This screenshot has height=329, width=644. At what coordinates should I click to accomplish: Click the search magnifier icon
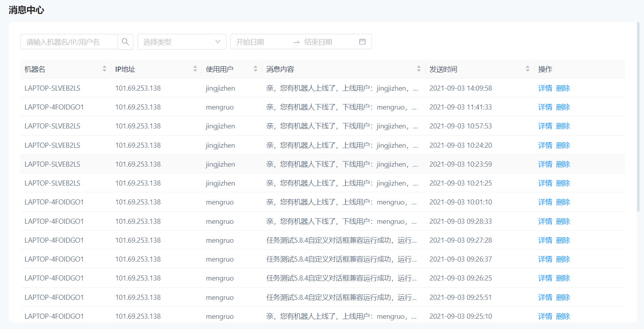(x=125, y=42)
